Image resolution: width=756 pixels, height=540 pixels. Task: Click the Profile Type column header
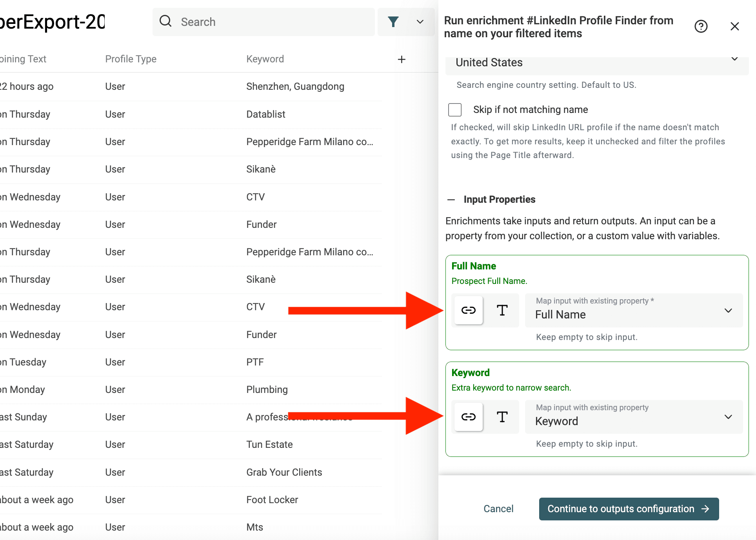(x=131, y=59)
